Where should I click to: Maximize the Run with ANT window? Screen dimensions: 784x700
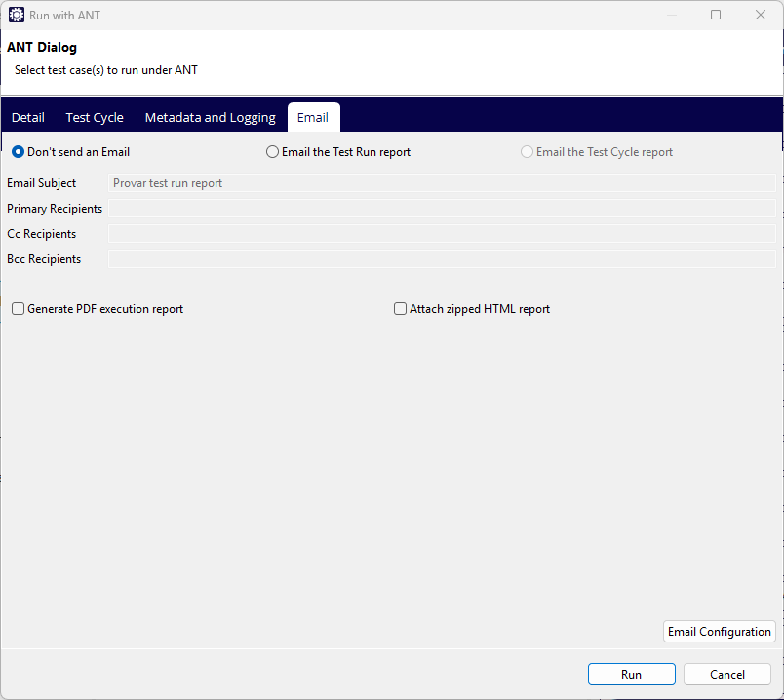(716, 16)
